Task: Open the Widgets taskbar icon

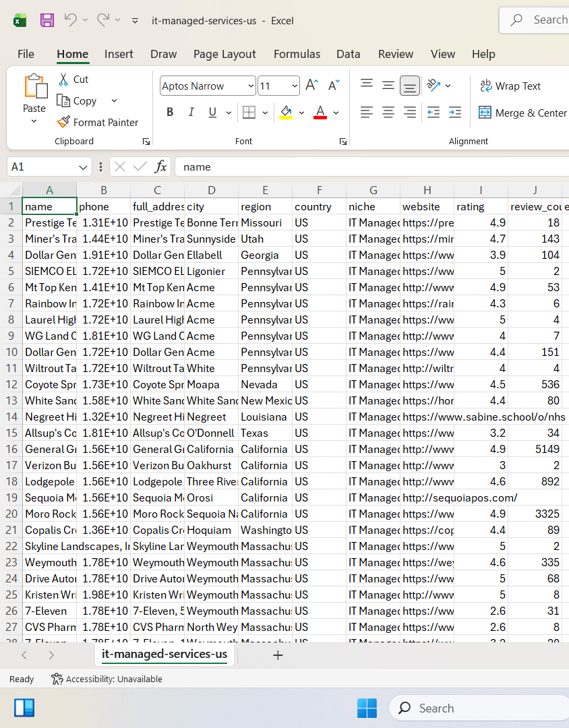Action: tap(24, 708)
